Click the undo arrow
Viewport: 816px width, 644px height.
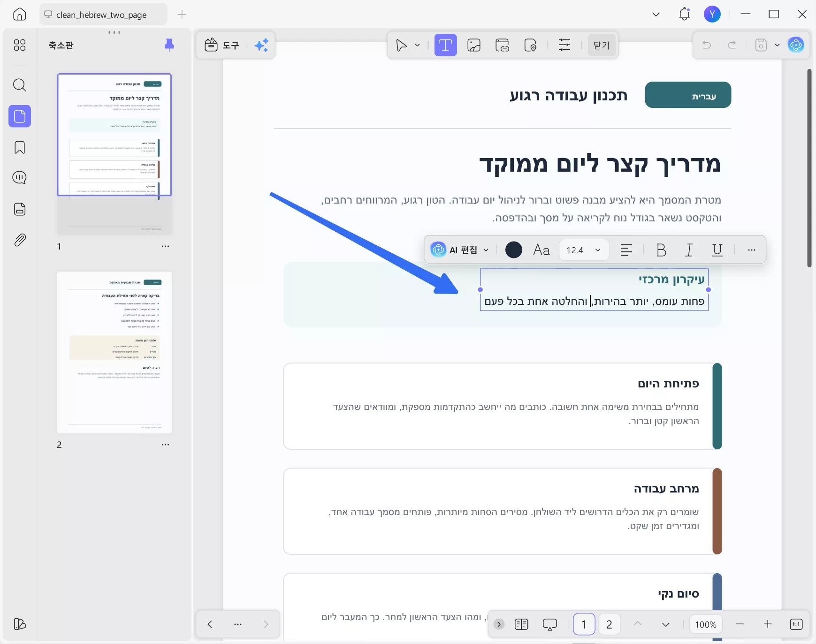click(707, 45)
